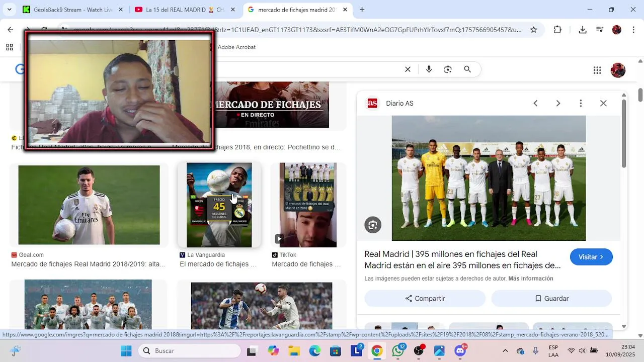The width and height of the screenshot is (644, 362).
Task: Open Goal.com player image thumbnail
Action: [x=89, y=205]
